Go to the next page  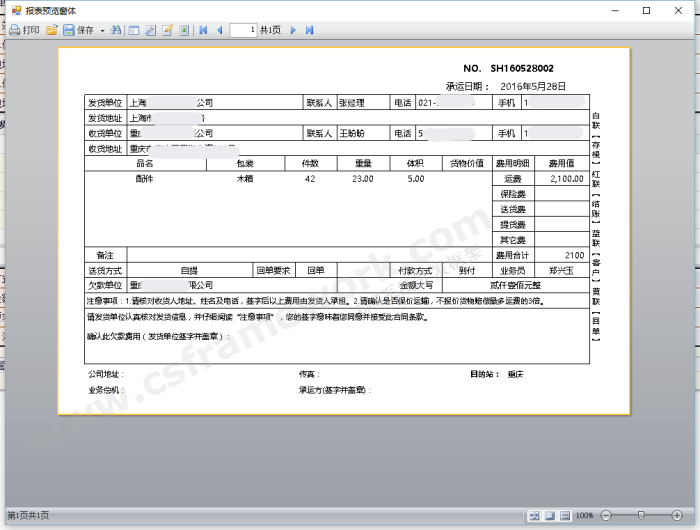point(293,30)
